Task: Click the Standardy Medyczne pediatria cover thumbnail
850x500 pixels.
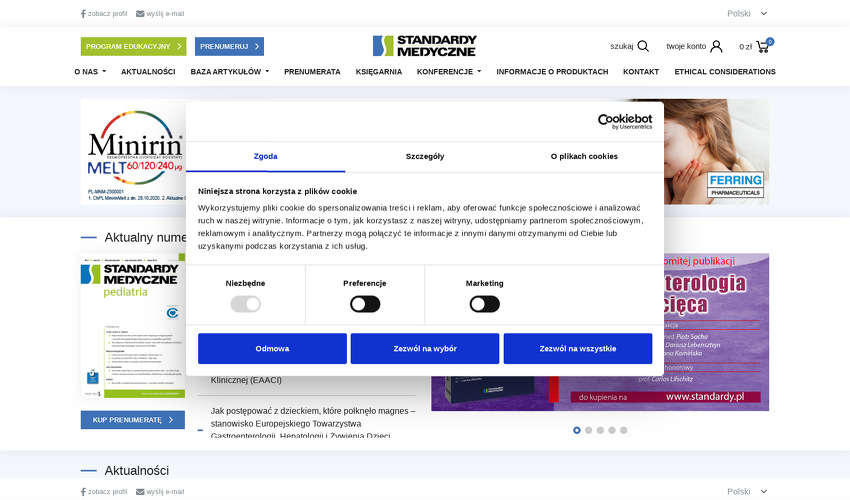Action: click(132, 325)
